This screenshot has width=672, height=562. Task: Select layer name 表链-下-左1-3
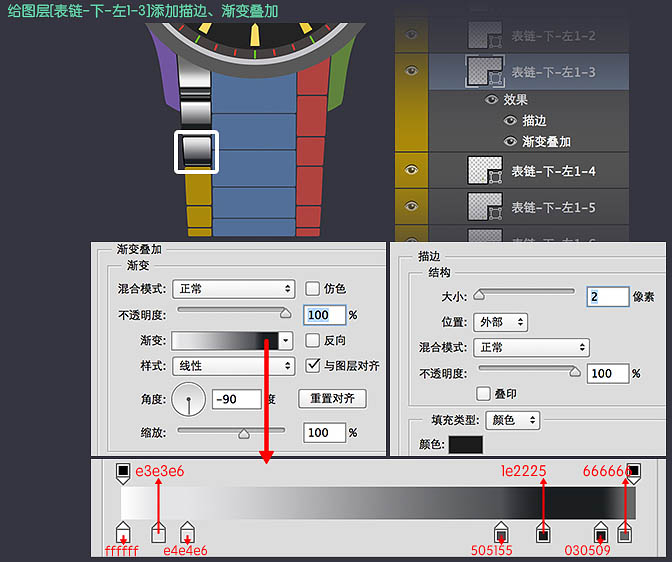coord(553,72)
